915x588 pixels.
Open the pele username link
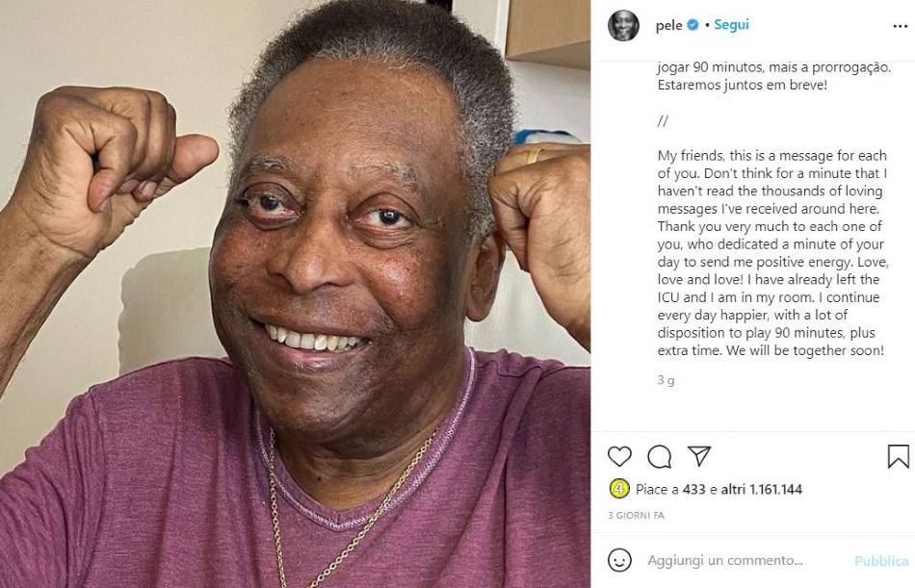(x=668, y=26)
